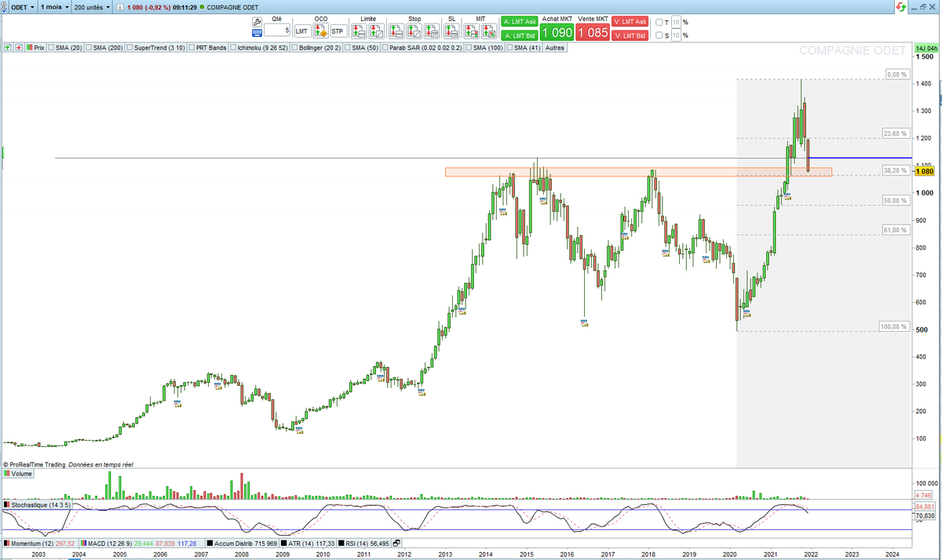Click the STP order button
The height and width of the screenshot is (560, 942).
(338, 31)
